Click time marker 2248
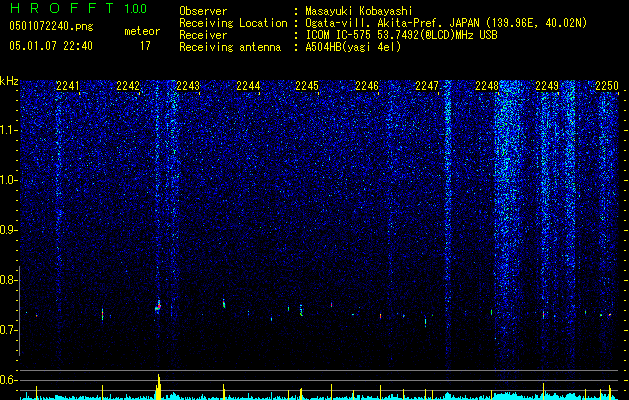 pos(487,86)
